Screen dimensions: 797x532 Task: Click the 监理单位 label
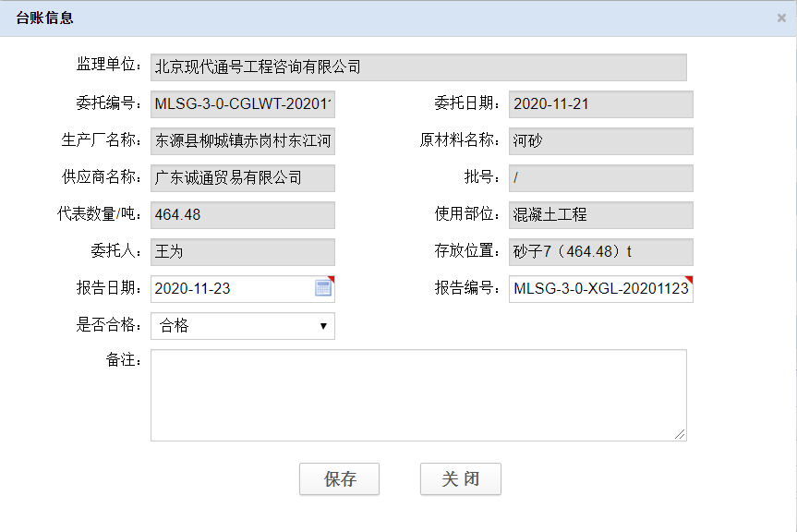point(108,65)
